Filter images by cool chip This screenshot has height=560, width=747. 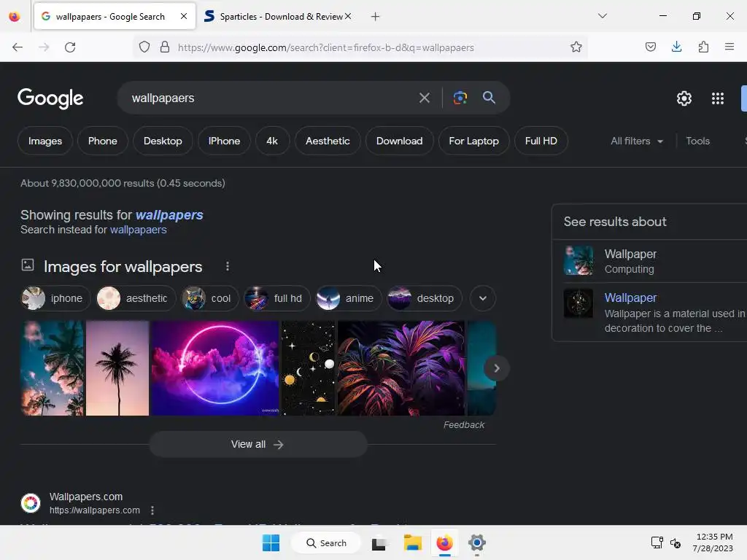click(210, 298)
